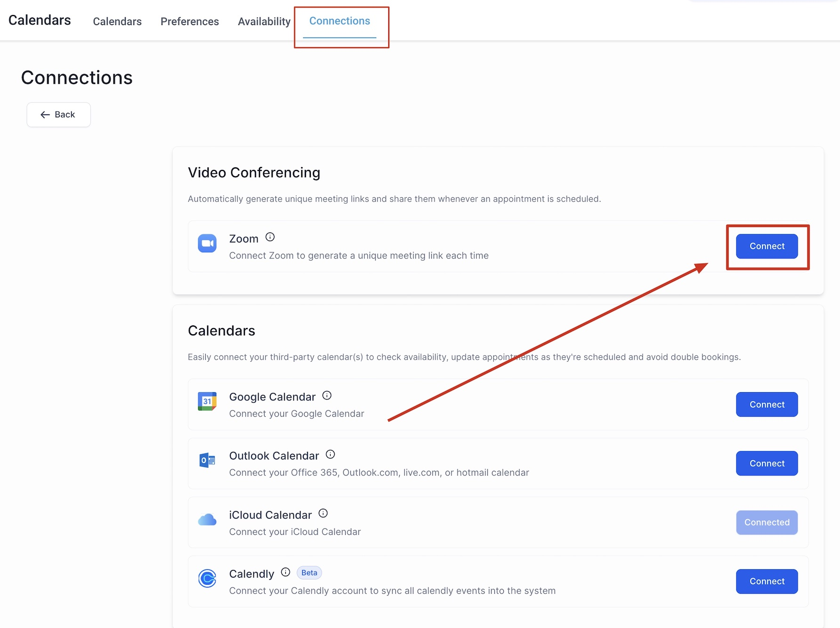Click 'Connect your iCloud Calendar' description
The height and width of the screenshot is (628, 840).
point(295,532)
